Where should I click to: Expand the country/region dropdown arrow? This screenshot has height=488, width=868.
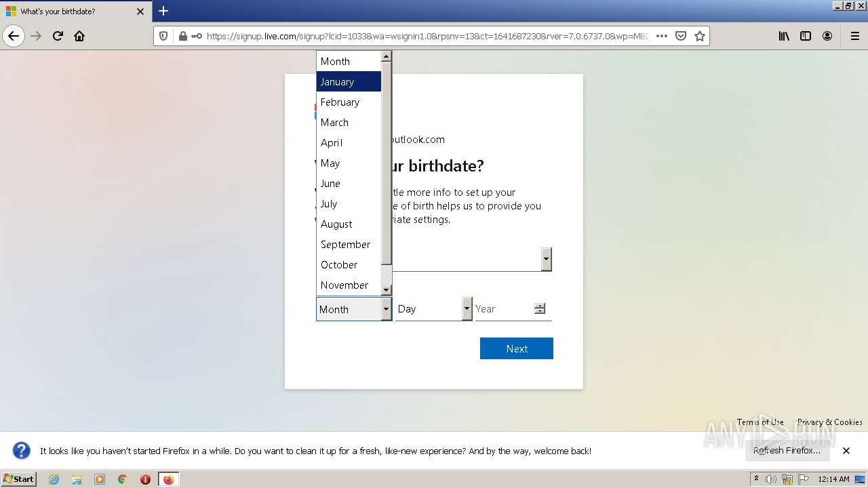point(547,260)
